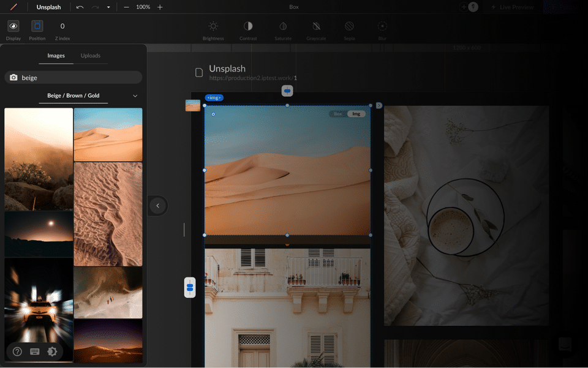Click the settings gear icon
The image size is (588, 368).
click(x=52, y=351)
